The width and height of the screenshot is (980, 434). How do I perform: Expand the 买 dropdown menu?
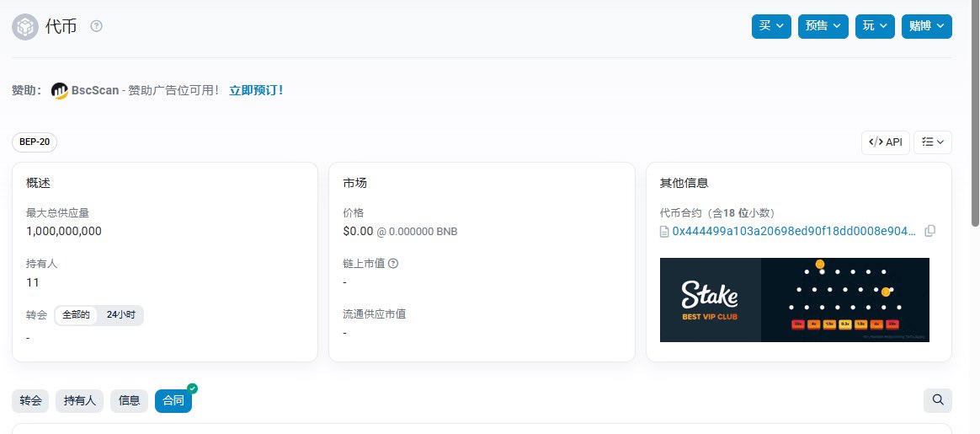[771, 26]
